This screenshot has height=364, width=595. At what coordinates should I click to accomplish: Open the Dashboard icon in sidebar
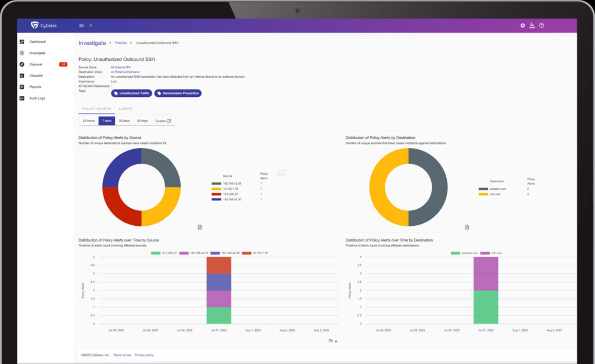click(x=22, y=42)
